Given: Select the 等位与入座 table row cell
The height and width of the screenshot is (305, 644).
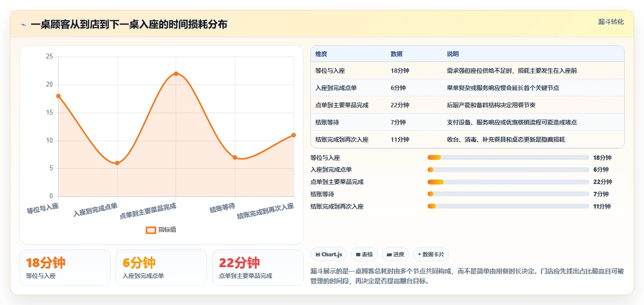Looking at the screenshot, I should click(330, 71).
